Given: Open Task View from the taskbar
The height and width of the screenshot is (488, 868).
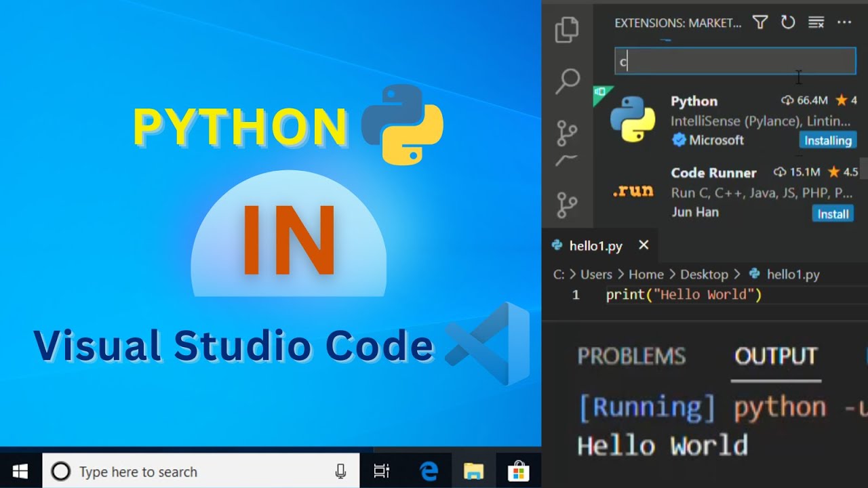Looking at the screenshot, I should pyautogui.click(x=381, y=471).
